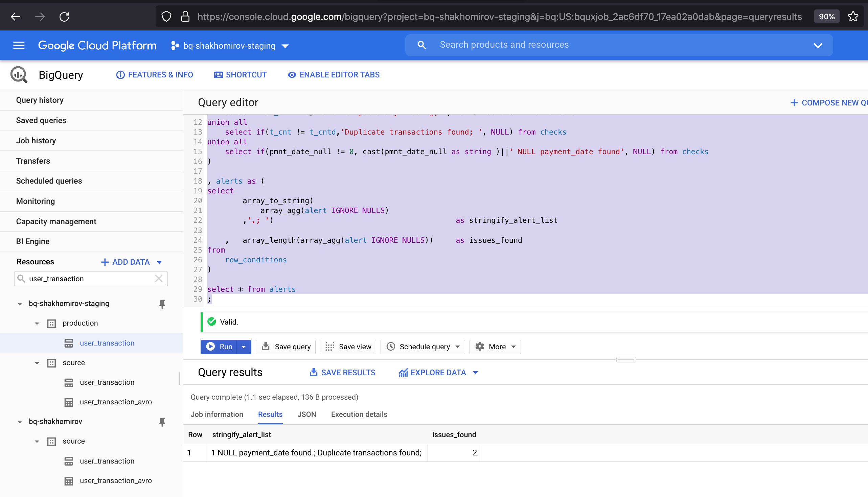
Task: Switch to the JSON tab
Action: [306, 414]
